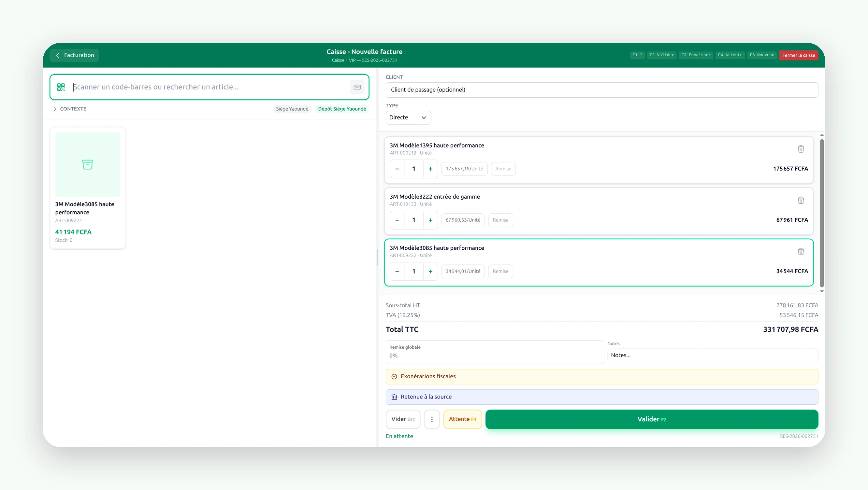Screen dimensions: 868x490
Task: Click the Exonérations fiscales check icon
Action: click(x=394, y=376)
